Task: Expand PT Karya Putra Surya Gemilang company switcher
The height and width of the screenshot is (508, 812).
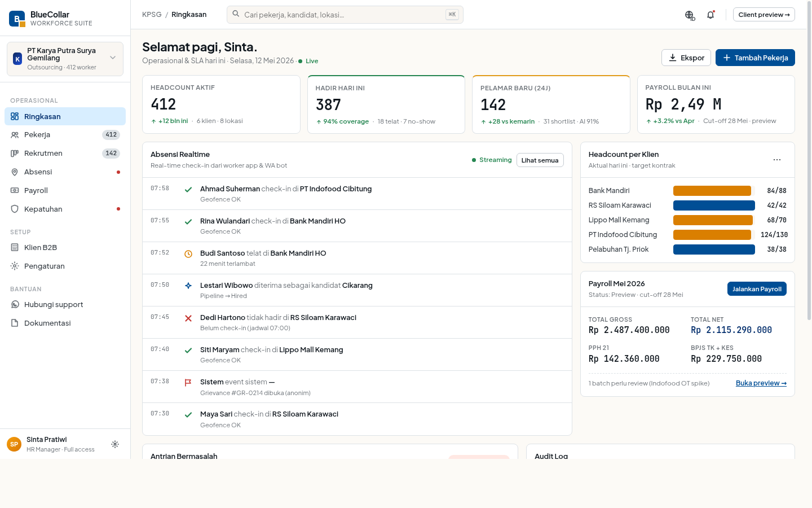Action: 65,59
